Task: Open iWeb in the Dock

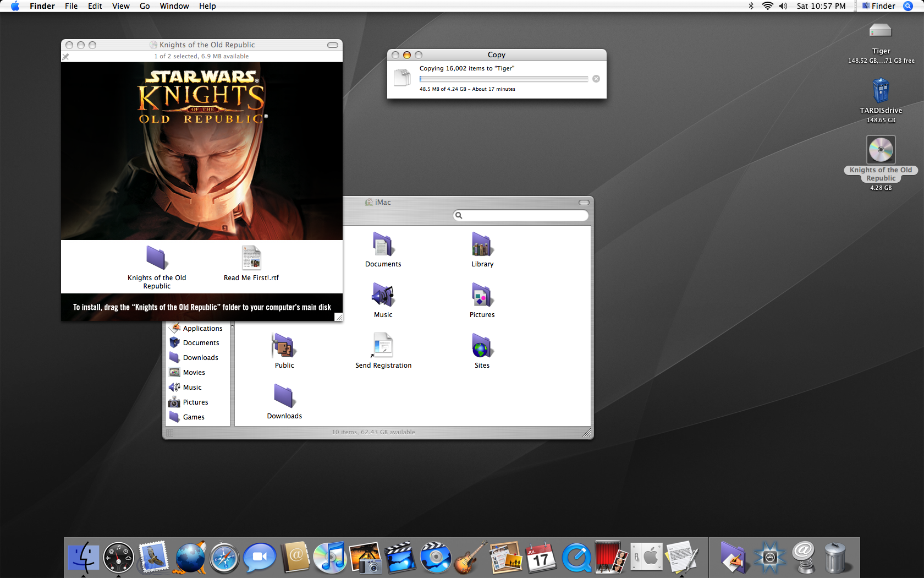Action: pyautogui.click(x=506, y=557)
